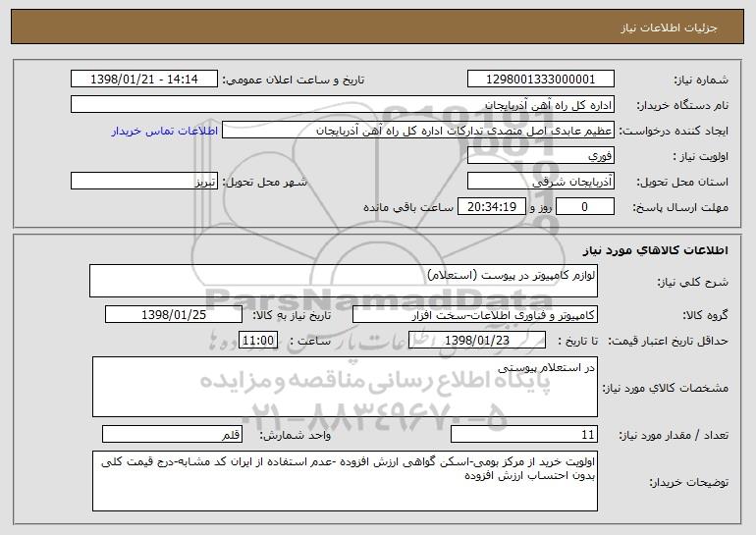Click the section heading اطلاعات کالاهای مورد نیاز

(x=655, y=250)
